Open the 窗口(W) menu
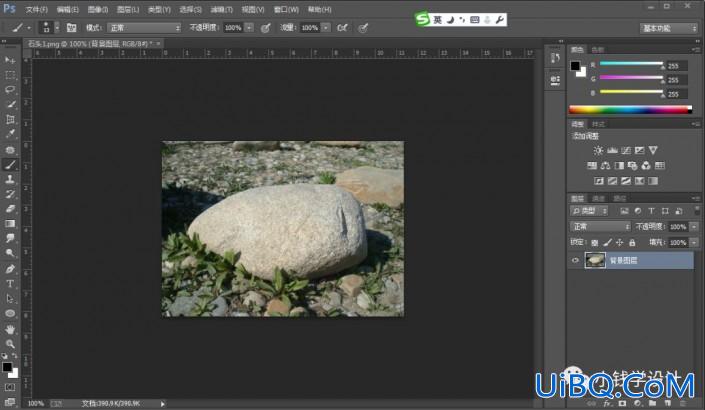The image size is (705, 410). 286,9
